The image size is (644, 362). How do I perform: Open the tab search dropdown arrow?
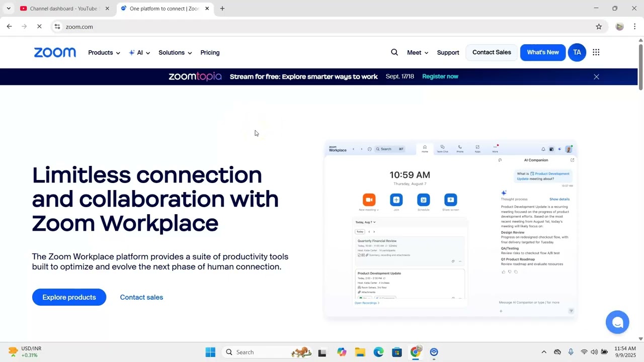coord(9,9)
